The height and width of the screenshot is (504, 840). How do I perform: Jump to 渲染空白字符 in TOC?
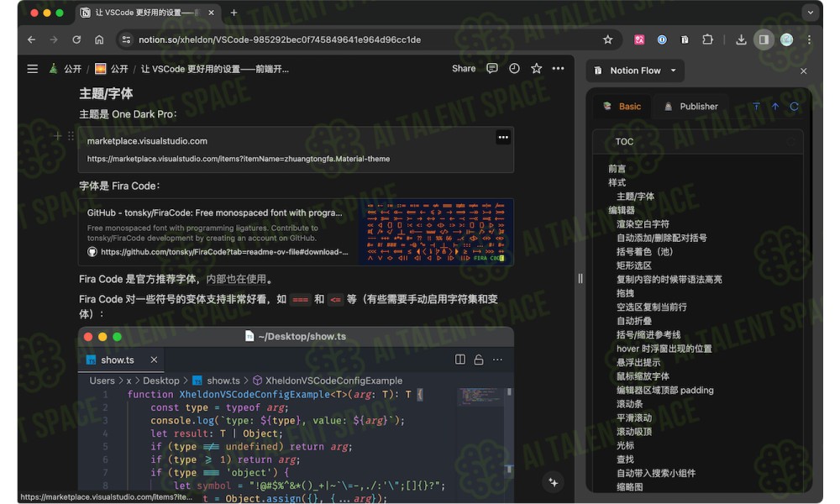pos(643,224)
